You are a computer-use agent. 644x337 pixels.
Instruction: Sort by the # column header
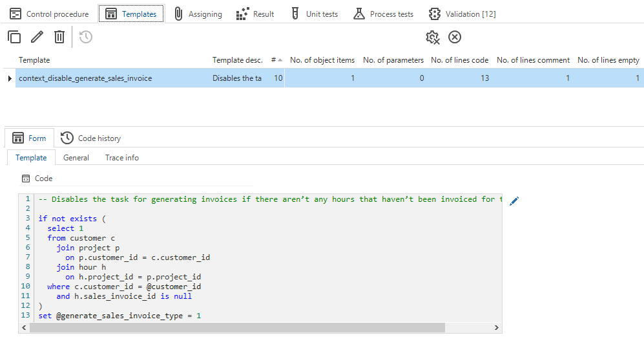274,60
